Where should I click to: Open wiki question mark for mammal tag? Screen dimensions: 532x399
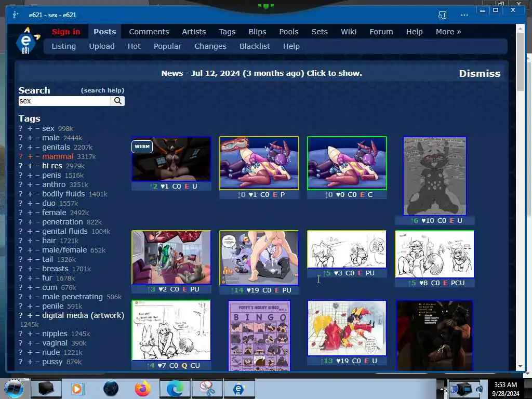click(21, 156)
